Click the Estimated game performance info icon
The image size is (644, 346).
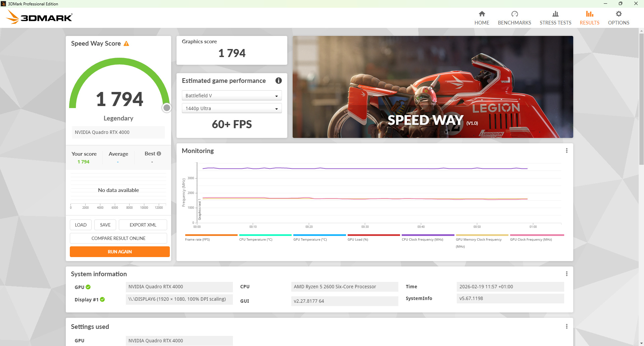pos(279,81)
